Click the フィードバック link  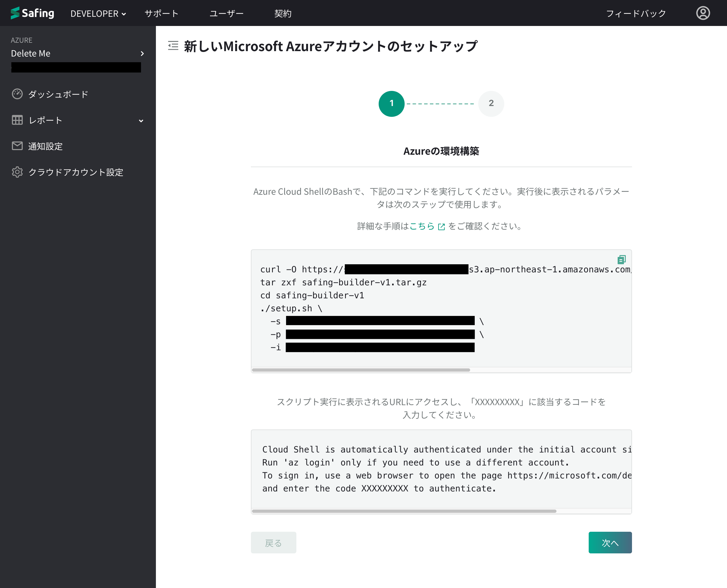[636, 14]
